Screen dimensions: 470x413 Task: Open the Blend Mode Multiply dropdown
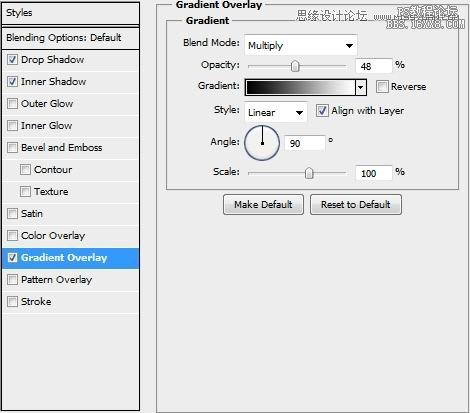click(301, 45)
